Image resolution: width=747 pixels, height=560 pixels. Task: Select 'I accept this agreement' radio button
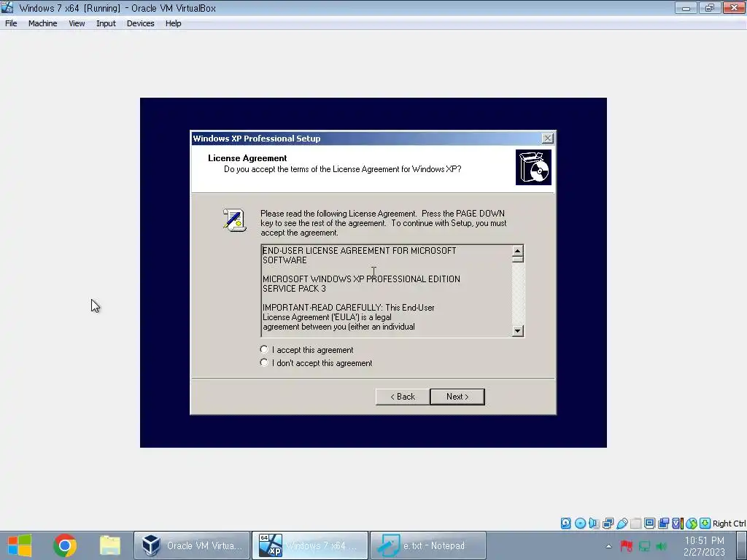[x=264, y=349]
